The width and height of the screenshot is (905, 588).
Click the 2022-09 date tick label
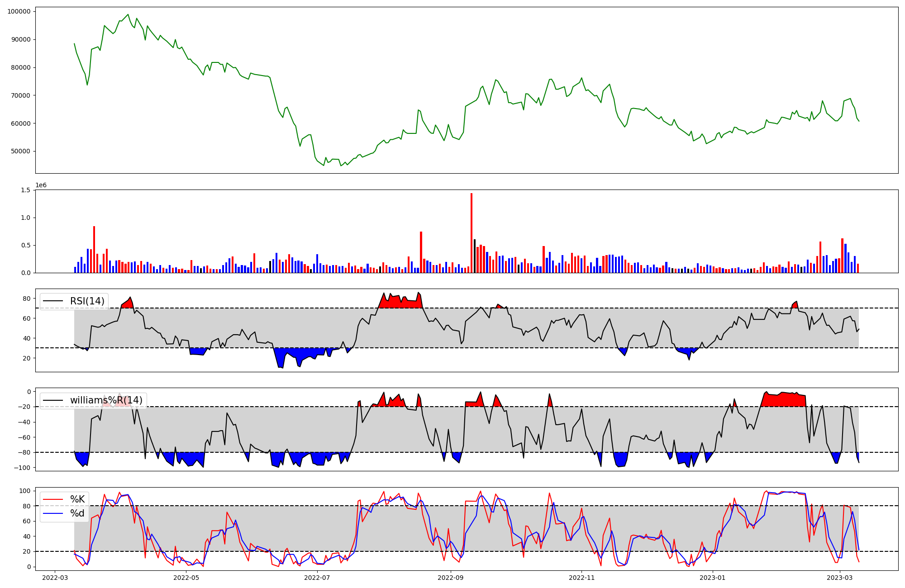click(x=451, y=578)
